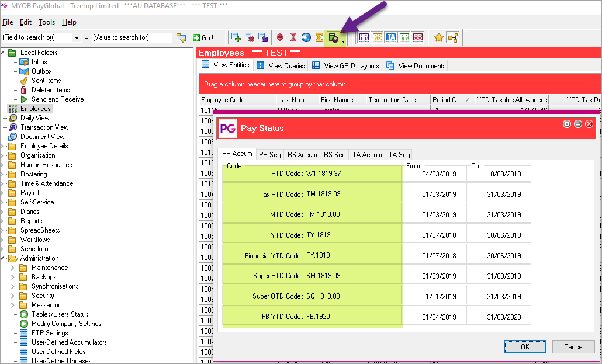Click the blue globe refresh icon

[x=306, y=37]
